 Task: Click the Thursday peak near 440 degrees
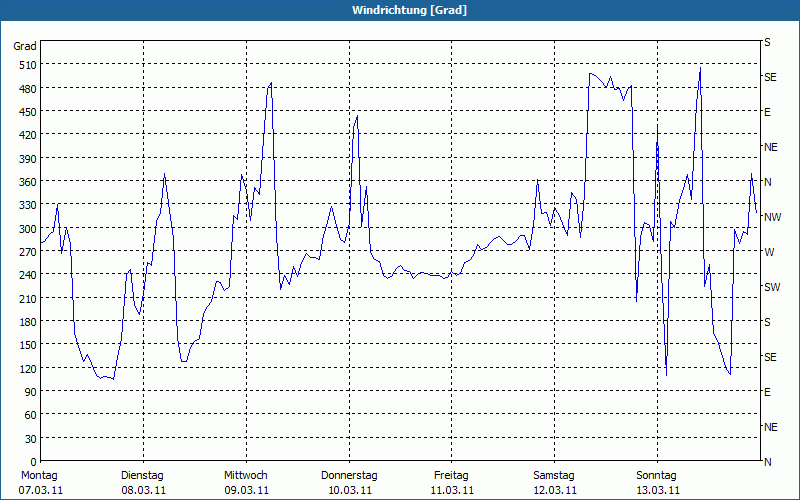click(x=357, y=117)
